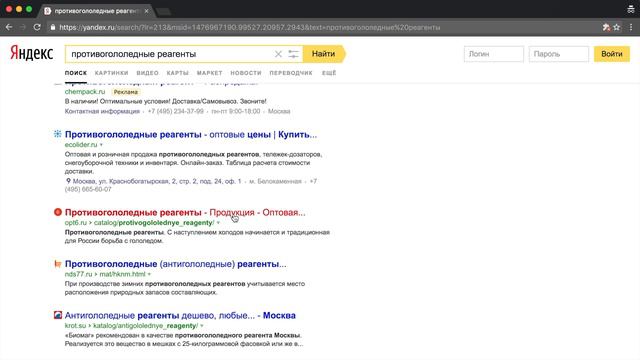
Task: Open advanced search settings sliders icon
Action: coord(293,54)
